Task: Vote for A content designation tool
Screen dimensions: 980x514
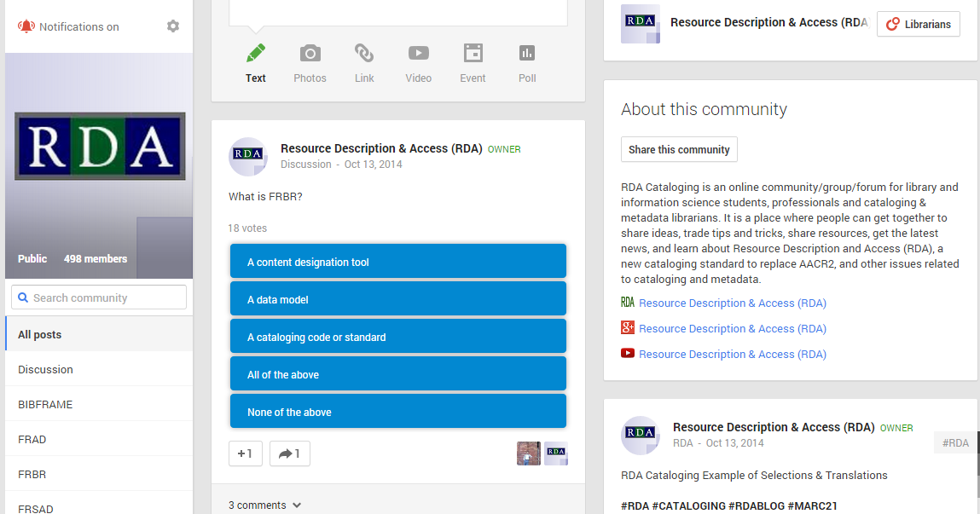Action: click(398, 261)
